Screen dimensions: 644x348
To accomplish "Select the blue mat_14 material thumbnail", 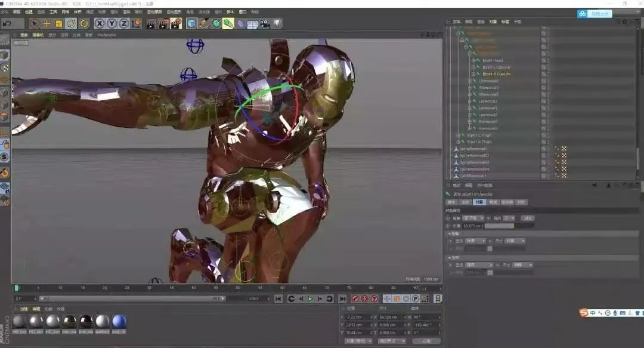I will (116, 322).
